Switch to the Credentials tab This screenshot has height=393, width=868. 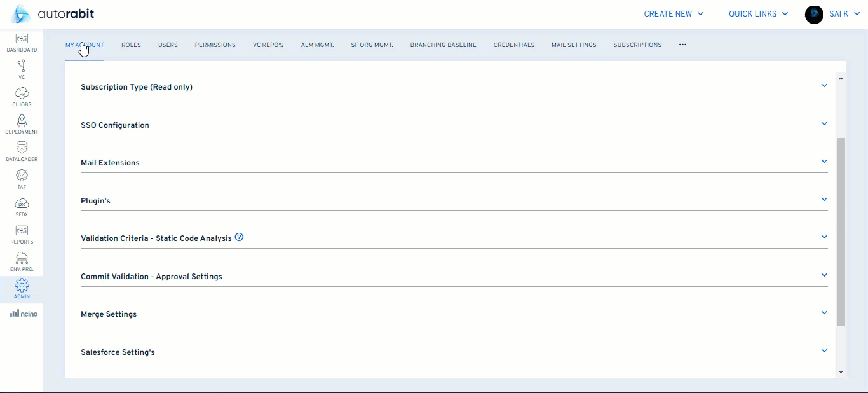(x=513, y=45)
